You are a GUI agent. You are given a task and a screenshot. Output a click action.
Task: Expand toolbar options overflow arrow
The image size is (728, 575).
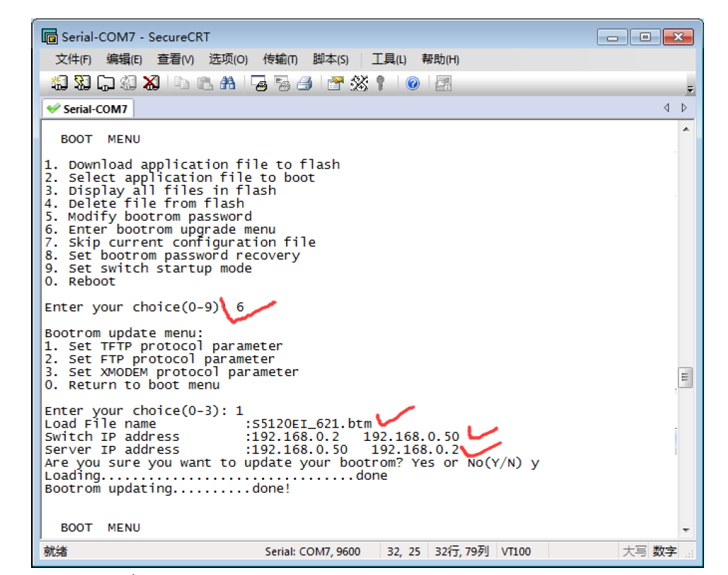[691, 89]
